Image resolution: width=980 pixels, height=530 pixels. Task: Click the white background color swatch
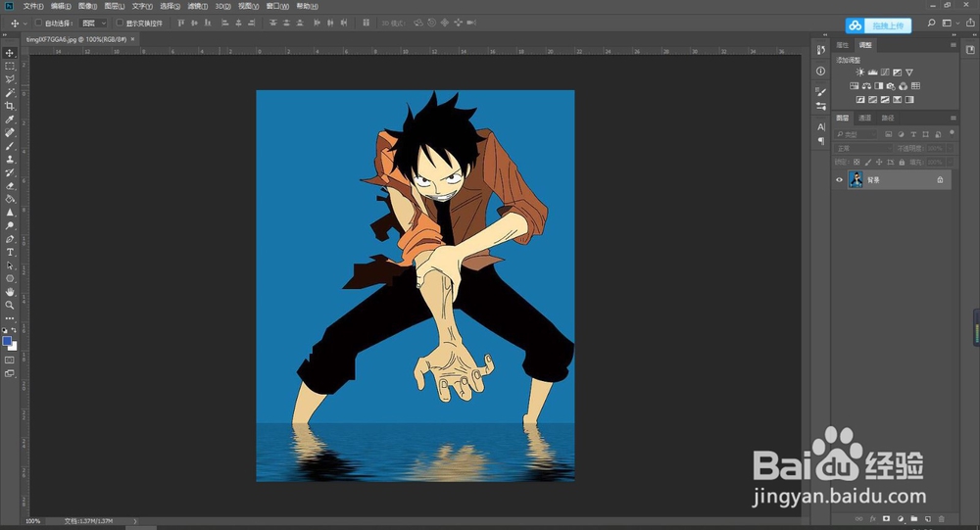tap(14, 347)
